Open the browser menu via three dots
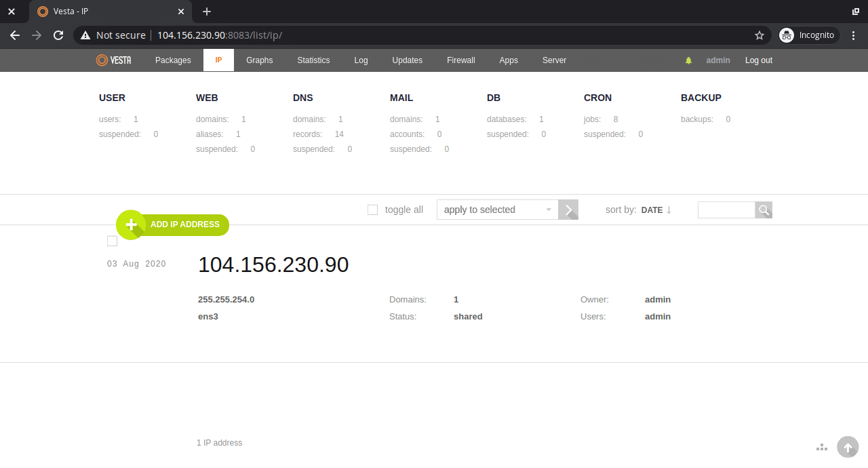This screenshot has width=868, height=468. point(854,35)
